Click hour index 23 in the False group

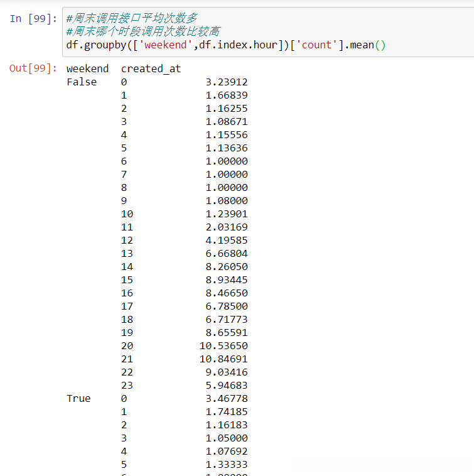[127, 386]
